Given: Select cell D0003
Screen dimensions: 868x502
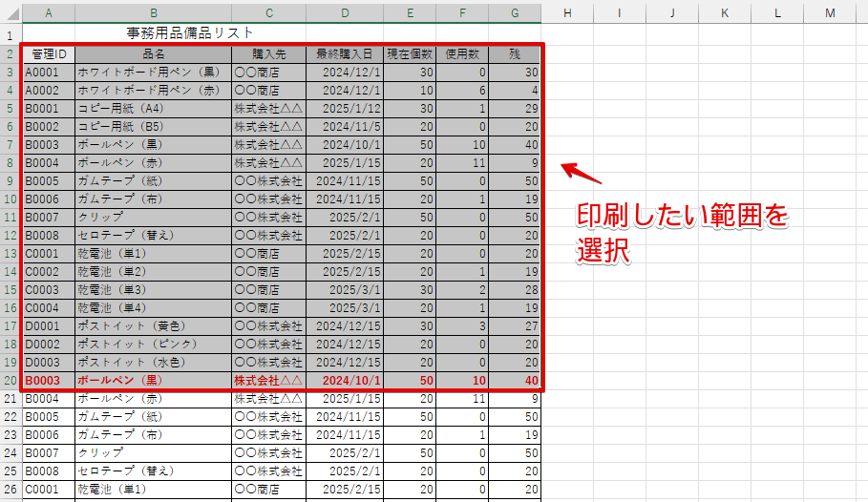Looking at the screenshot, I should pos(49,363).
